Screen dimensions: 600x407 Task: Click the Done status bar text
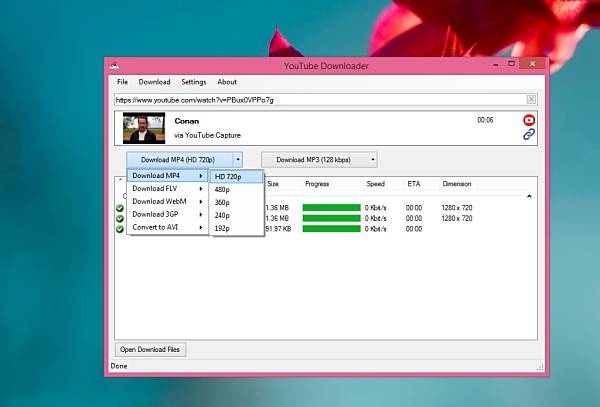(119, 366)
